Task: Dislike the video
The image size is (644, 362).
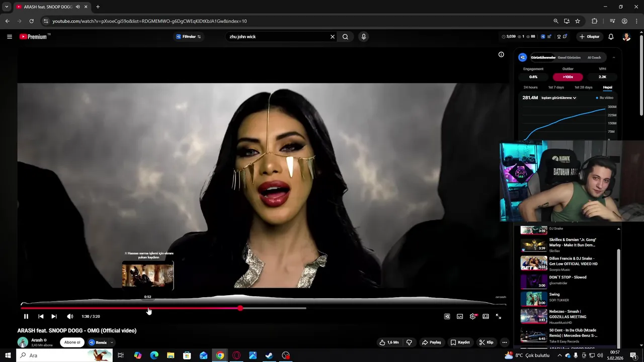Action: [x=409, y=342]
